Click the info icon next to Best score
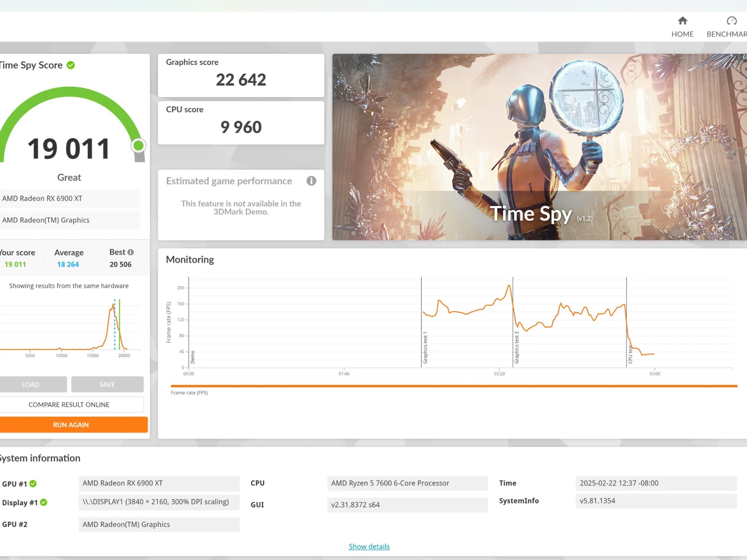This screenshot has height=560, width=747. tap(131, 252)
